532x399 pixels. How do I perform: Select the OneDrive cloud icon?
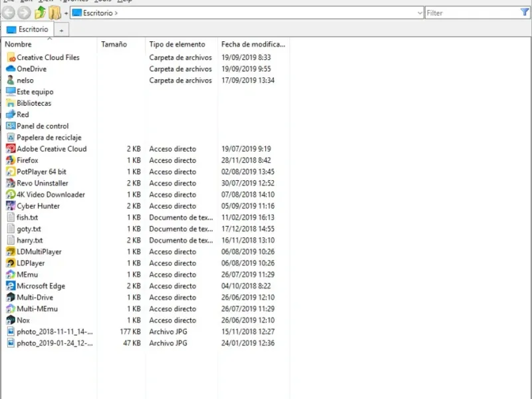tap(11, 69)
